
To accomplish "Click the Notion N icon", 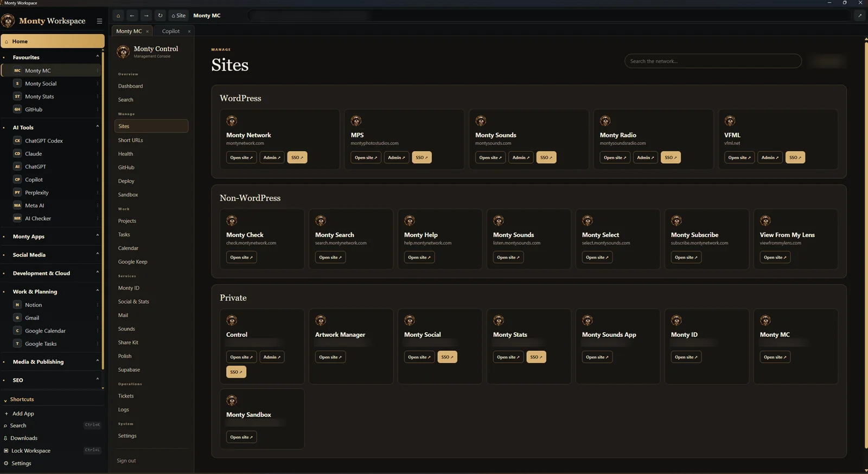I will 17,305.
